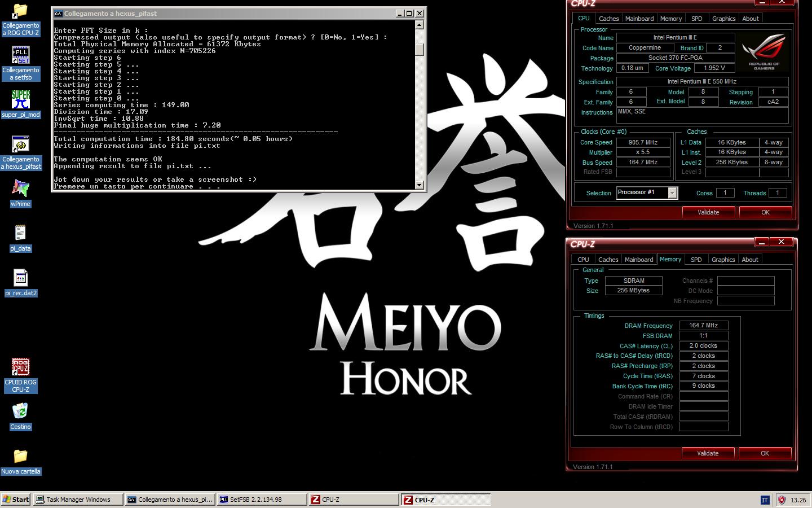Viewport: 812px width, 508px height.
Task: Open the Windows Start button
Action: coord(16,500)
